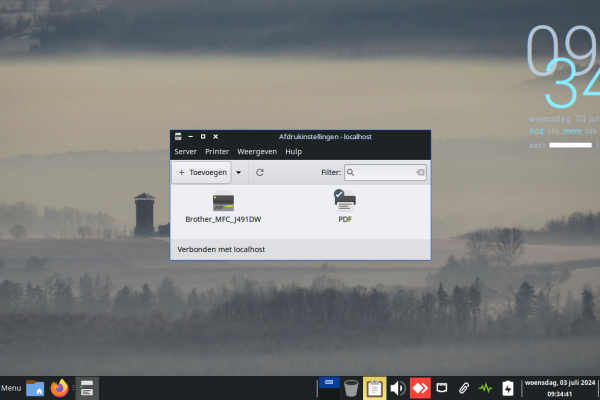Expand the Toevoegen dropdown arrow
The width and height of the screenshot is (600, 400).
point(238,173)
